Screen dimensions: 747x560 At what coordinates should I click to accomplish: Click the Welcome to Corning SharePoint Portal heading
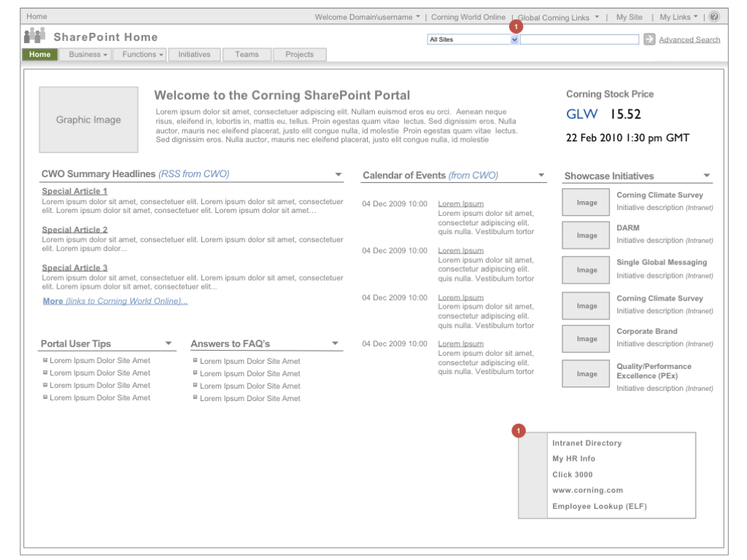(282, 96)
